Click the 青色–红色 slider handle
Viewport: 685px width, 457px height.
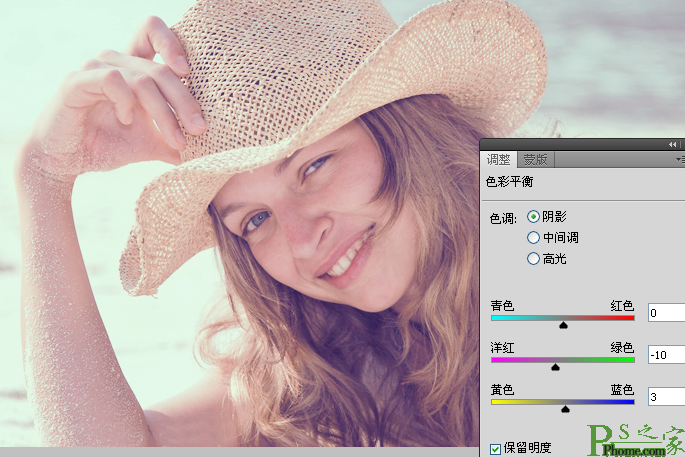[564, 325]
